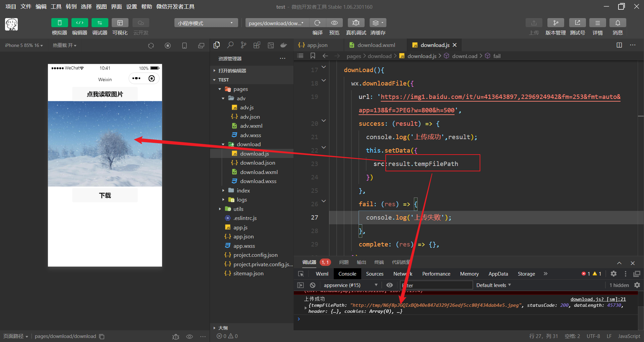Collapse the adv folder
This screenshot has height=342, width=644.
point(252,98)
